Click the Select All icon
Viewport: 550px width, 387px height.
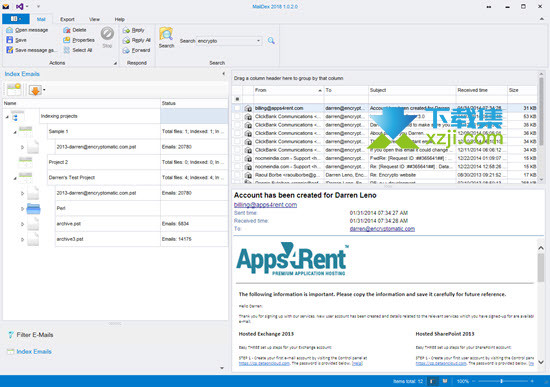[67, 50]
